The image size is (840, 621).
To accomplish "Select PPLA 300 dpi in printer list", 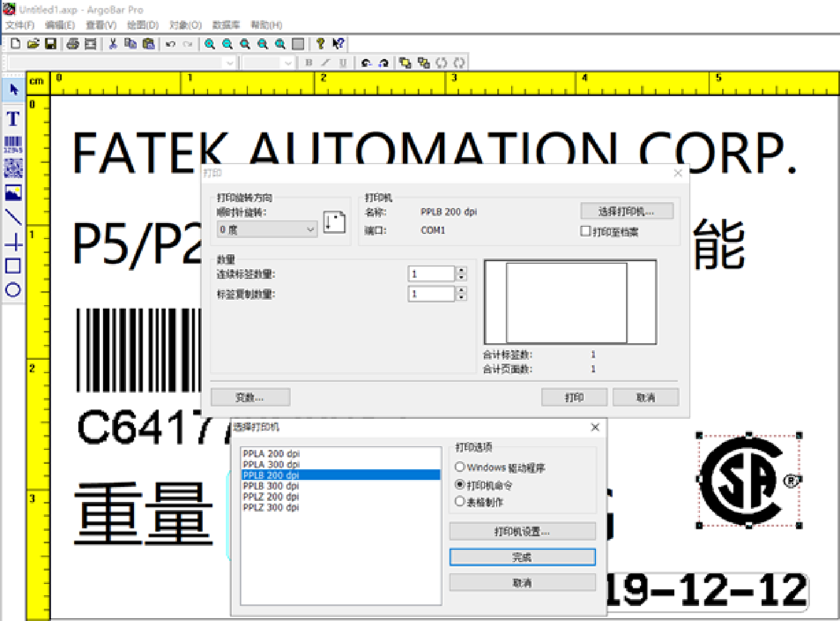I will point(341,464).
